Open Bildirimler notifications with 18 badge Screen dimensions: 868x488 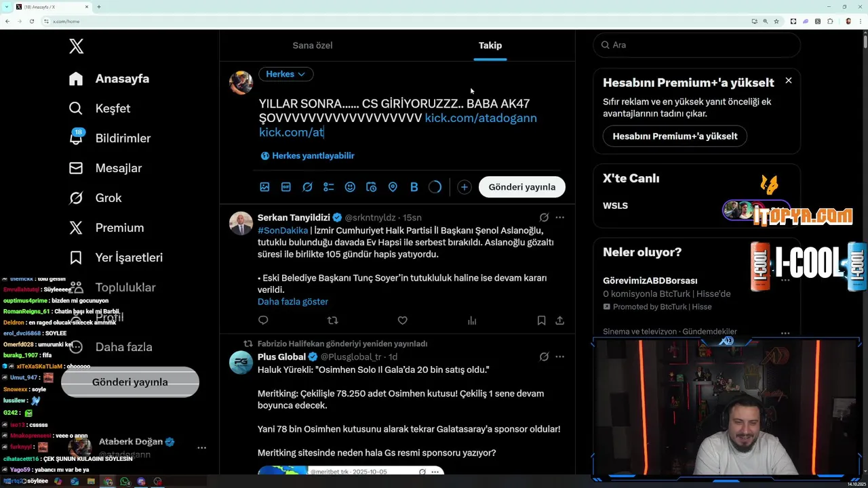110,138
